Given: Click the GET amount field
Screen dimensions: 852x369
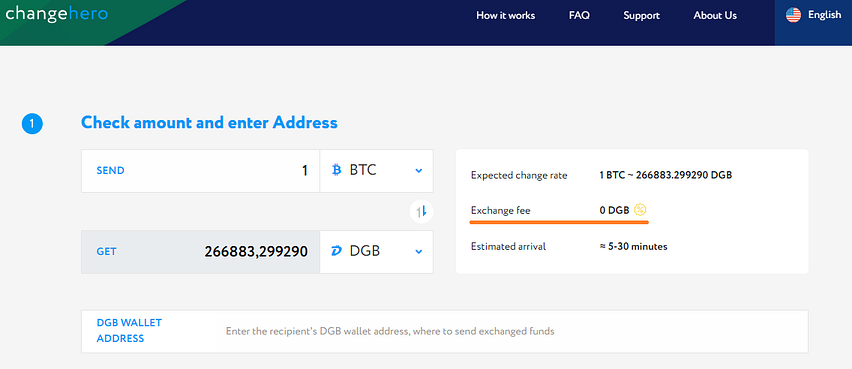Looking at the screenshot, I should tap(201, 252).
